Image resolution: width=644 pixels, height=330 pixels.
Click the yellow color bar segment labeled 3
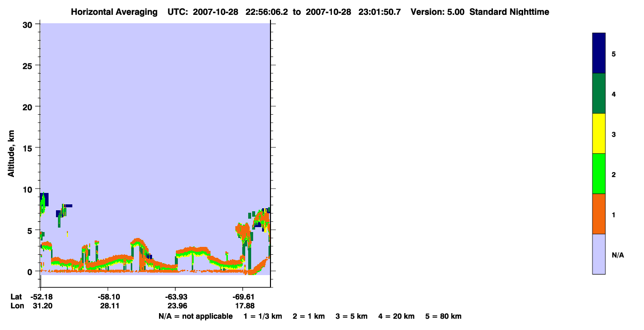click(x=599, y=134)
